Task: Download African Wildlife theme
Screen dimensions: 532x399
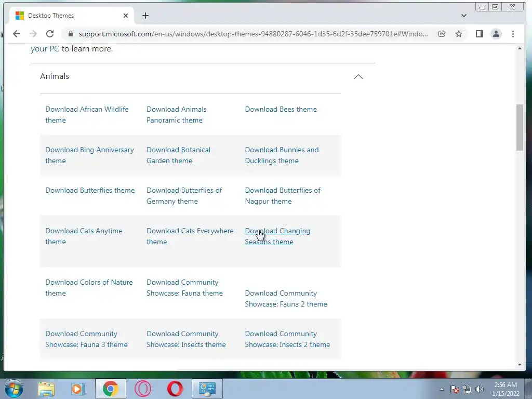Action: (87, 115)
